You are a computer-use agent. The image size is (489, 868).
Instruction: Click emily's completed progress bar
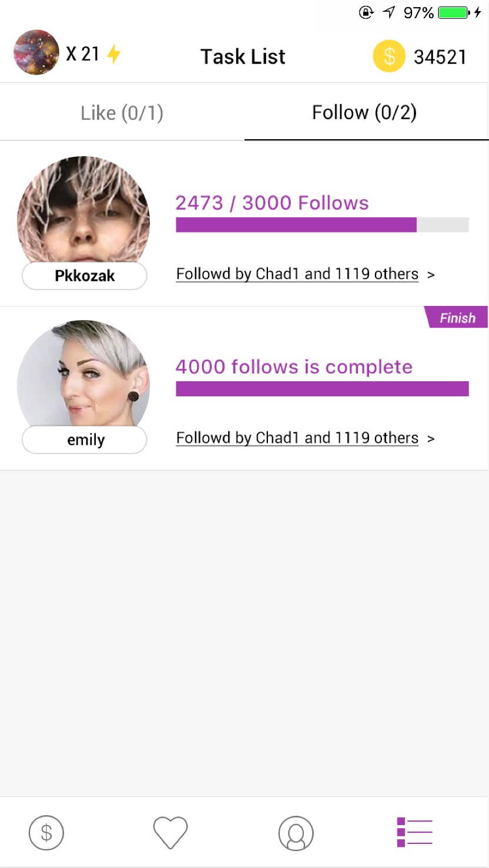(322, 389)
